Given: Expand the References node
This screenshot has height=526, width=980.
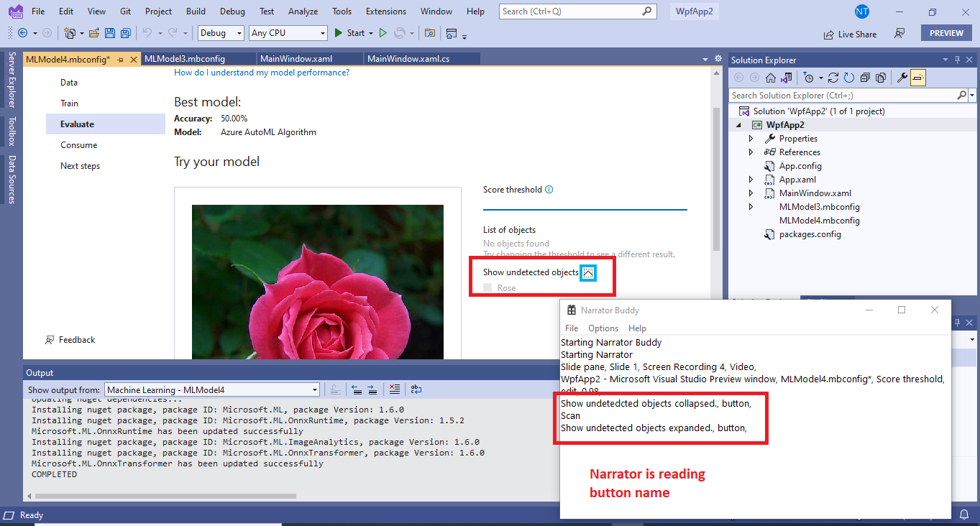Looking at the screenshot, I should [751, 152].
